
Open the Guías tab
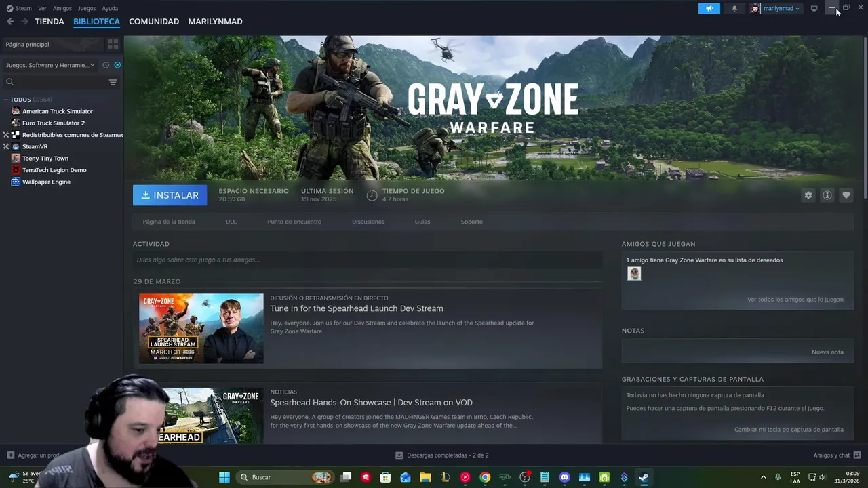coord(422,222)
